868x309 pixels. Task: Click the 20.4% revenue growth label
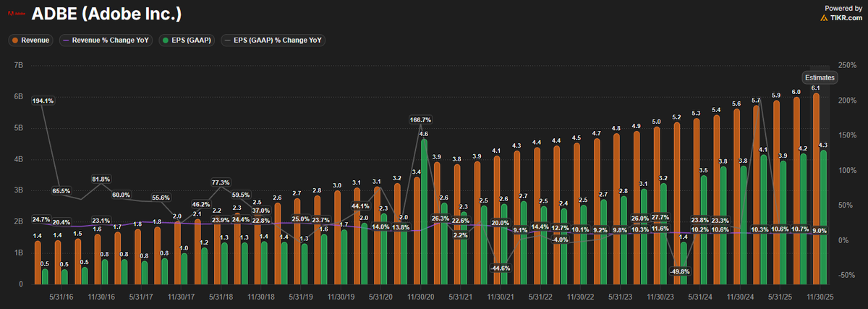61,222
